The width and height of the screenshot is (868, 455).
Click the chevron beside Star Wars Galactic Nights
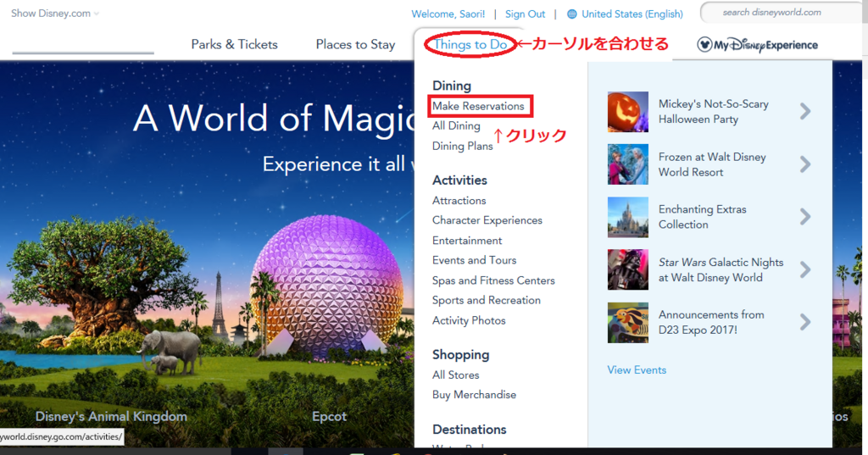click(x=805, y=269)
